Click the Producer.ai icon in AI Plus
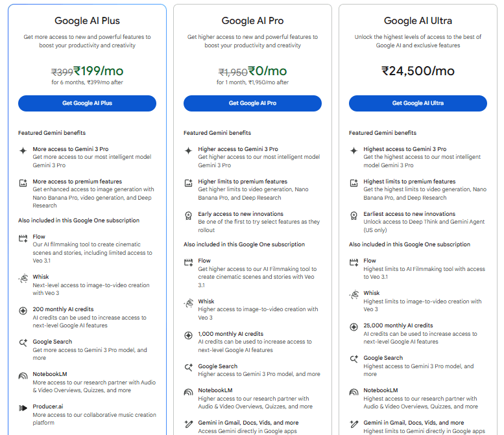 23,408
